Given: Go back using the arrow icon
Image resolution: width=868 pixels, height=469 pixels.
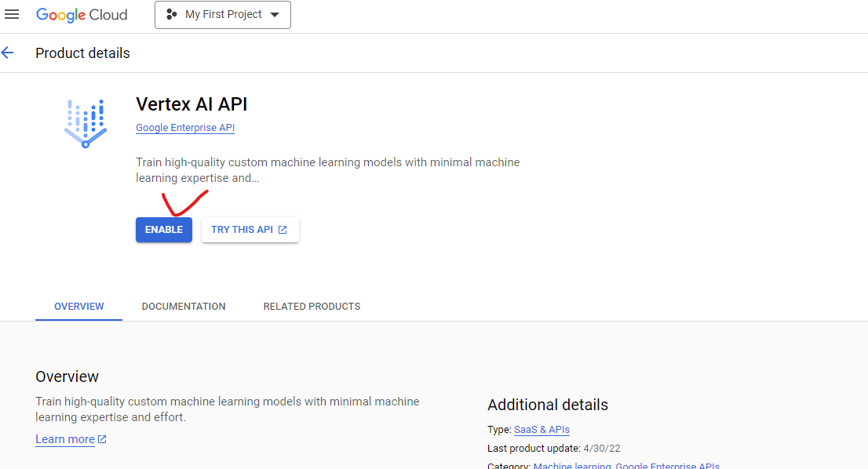Looking at the screenshot, I should (8, 53).
